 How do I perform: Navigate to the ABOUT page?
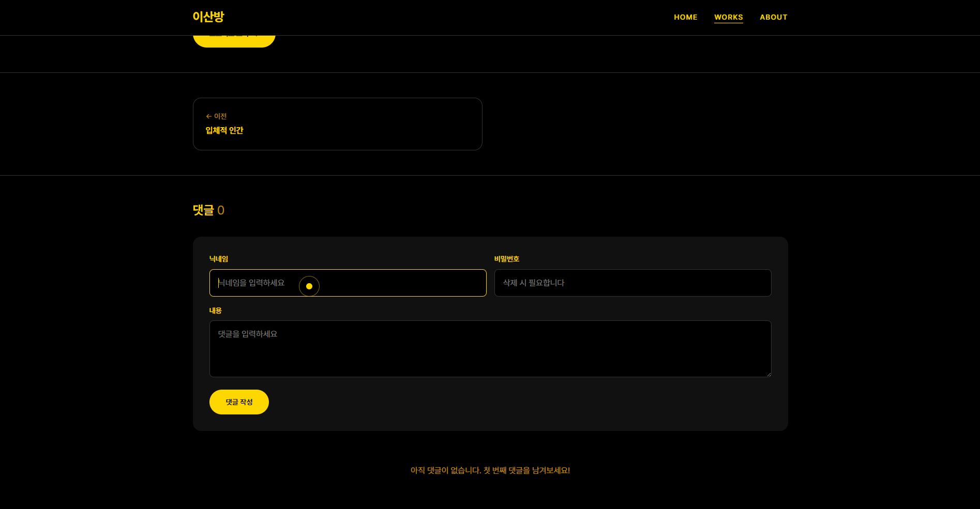(773, 17)
